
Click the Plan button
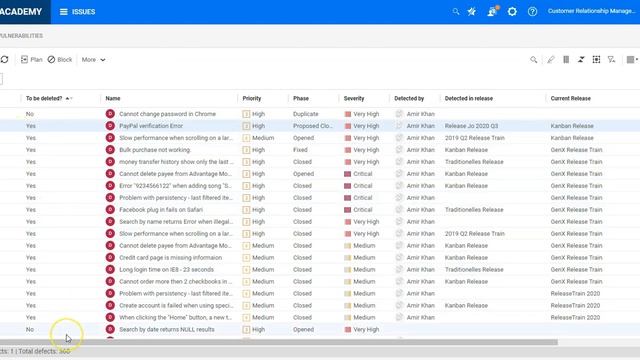tap(32, 60)
